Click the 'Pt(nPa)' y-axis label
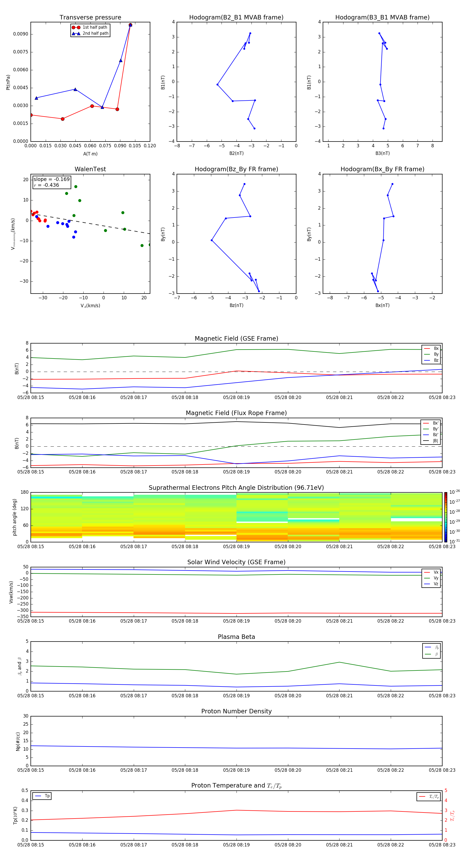Viewport: 473px width, 868px height. click(8, 82)
